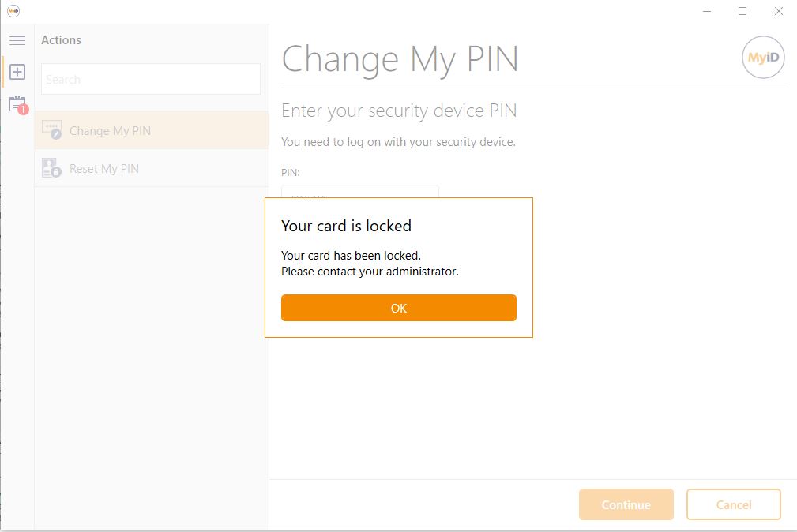Image resolution: width=797 pixels, height=532 pixels.
Task: Confirm the locked card dialog with OK
Action: 398,308
